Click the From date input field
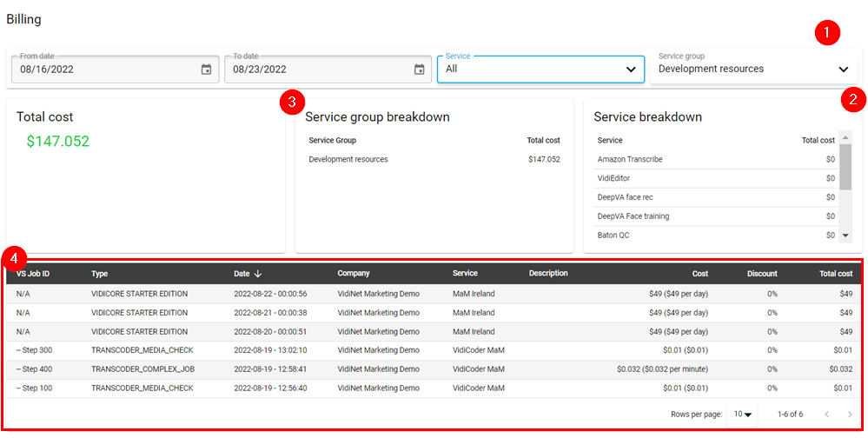Screen dimensions: 868x438 click(104, 70)
